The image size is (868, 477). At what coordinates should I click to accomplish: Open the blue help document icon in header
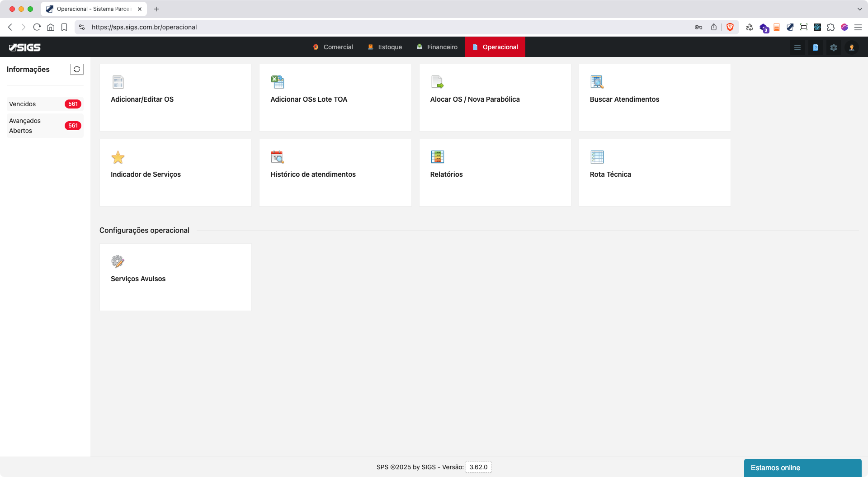click(x=816, y=47)
